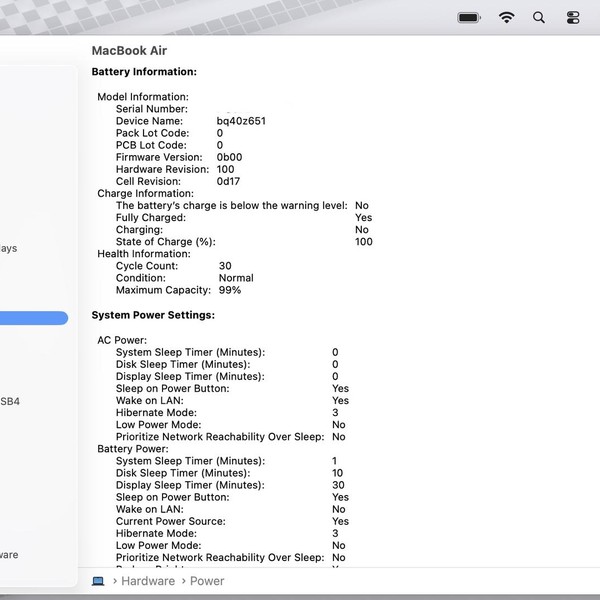Viewport: 600px width, 600px height.
Task: Click AC Power Wake on LAN value Yes
Action: coord(341,401)
